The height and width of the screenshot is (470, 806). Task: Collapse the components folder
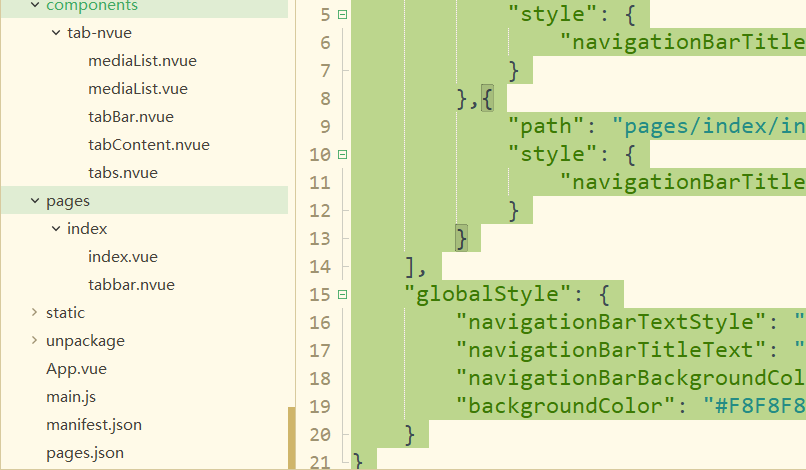click(35, 5)
